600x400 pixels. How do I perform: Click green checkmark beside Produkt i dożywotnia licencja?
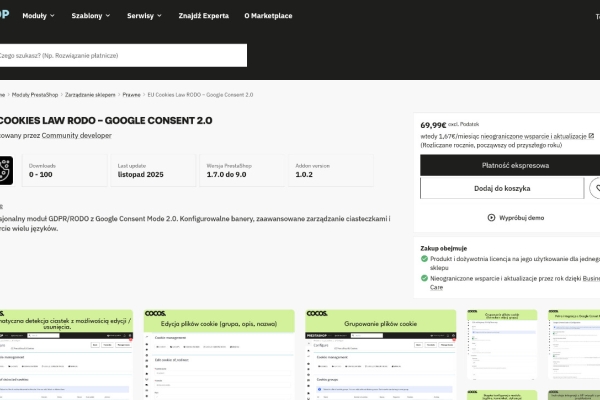click(x=424, y=259)
